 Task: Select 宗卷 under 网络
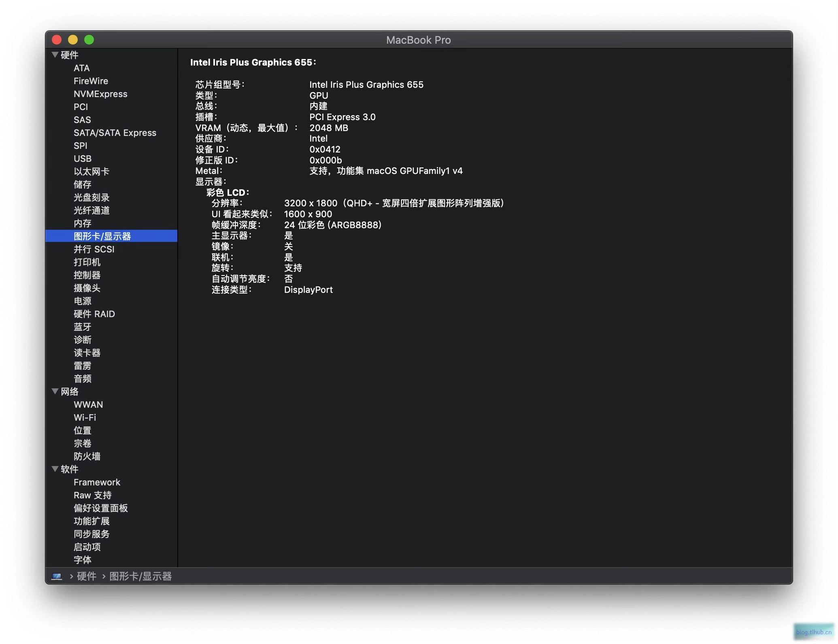(83, 443)
